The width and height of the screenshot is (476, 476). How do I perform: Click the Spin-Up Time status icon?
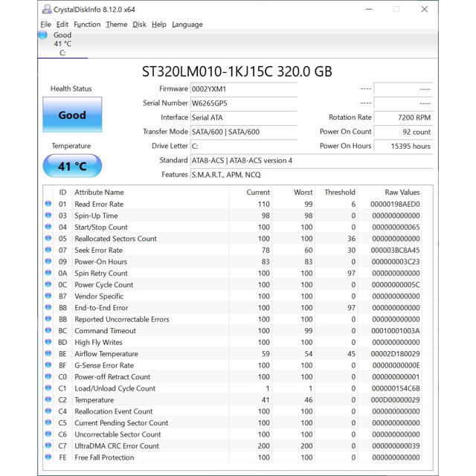pyautogui.click(x=48, y=215)
